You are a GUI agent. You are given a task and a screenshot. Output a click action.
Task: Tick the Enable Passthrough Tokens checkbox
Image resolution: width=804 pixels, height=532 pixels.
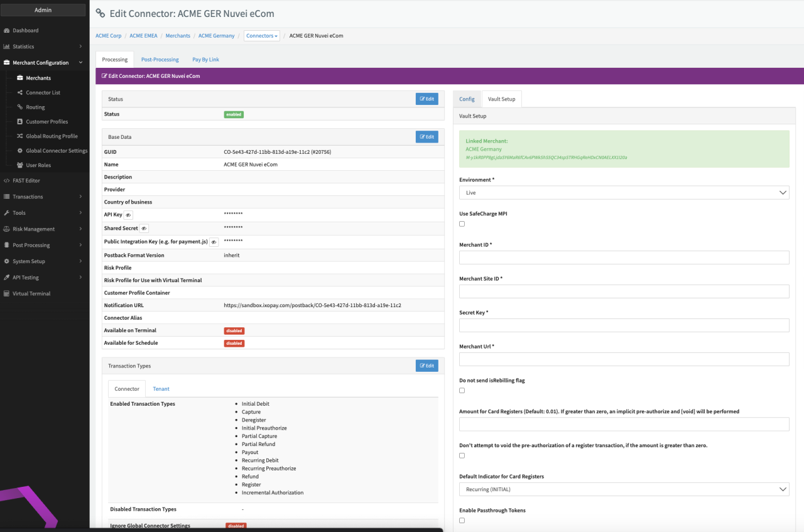point(462,521)
